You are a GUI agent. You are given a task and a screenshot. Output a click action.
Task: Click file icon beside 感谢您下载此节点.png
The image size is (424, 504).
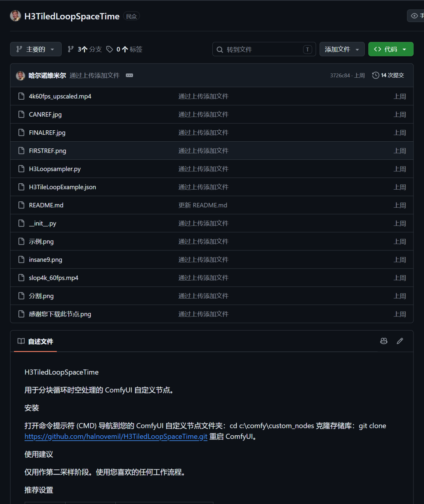[22, 314]
